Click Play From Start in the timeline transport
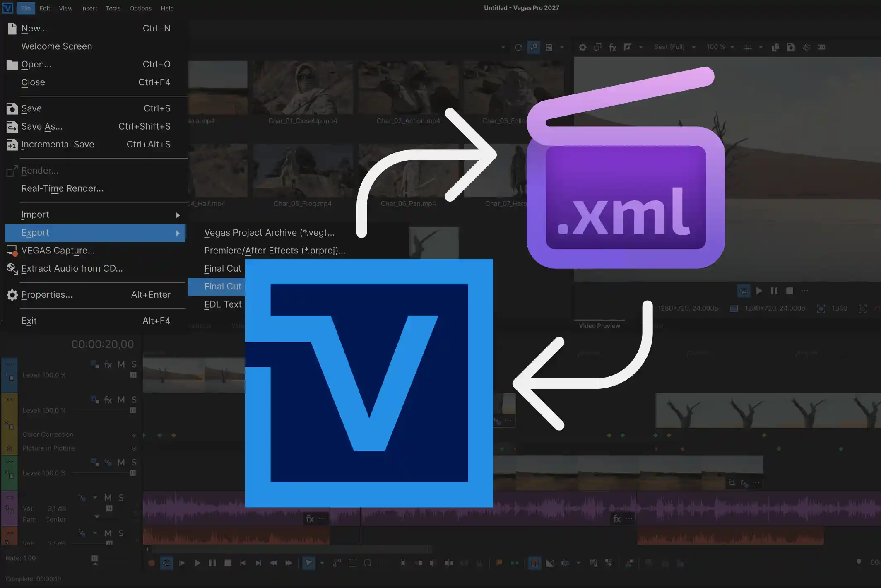Screen dimensions: 881x588 (182, 563)
